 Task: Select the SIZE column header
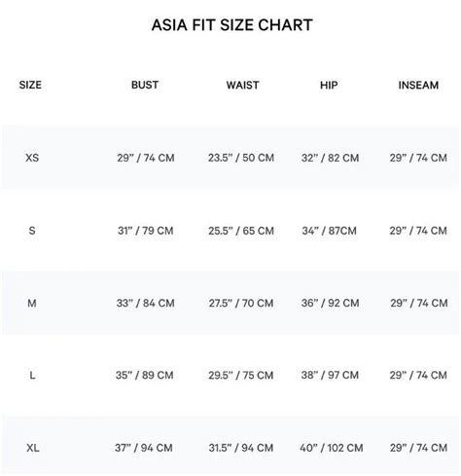click(x=30, y=85)
